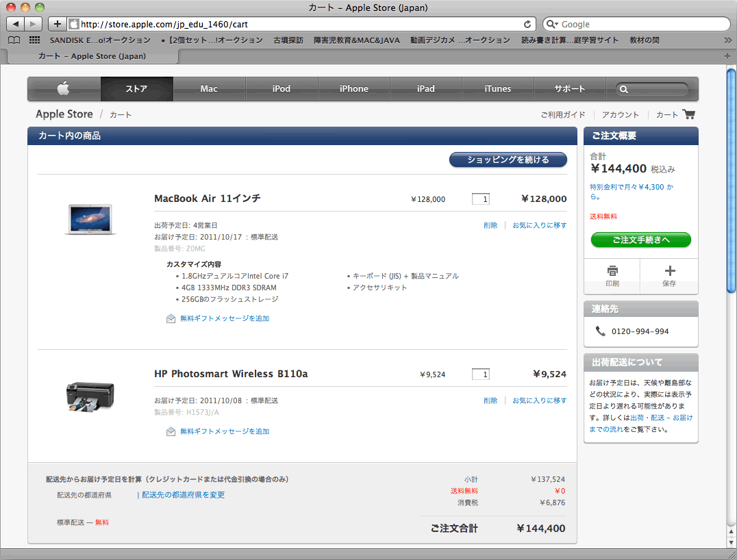Open the iPhone navigation tab
The image size is (737, 560).
point(354,89)
